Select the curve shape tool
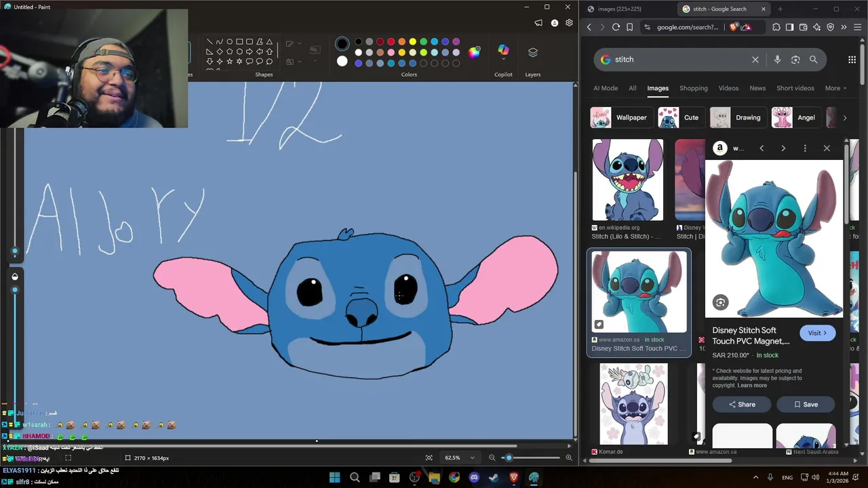The height and width of the screenshot is (488, 868). [x=219, y=42]
